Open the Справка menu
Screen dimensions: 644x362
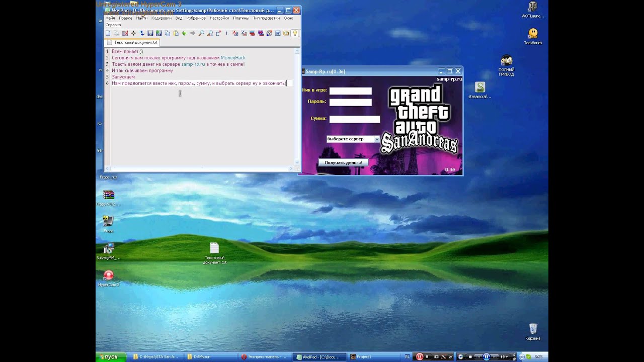(113, 25)
